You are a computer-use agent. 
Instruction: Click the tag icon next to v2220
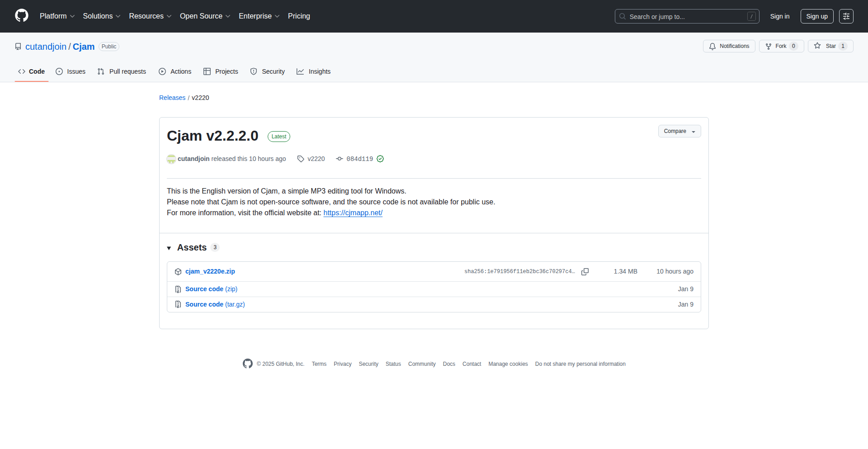click(x=301, y=159)
